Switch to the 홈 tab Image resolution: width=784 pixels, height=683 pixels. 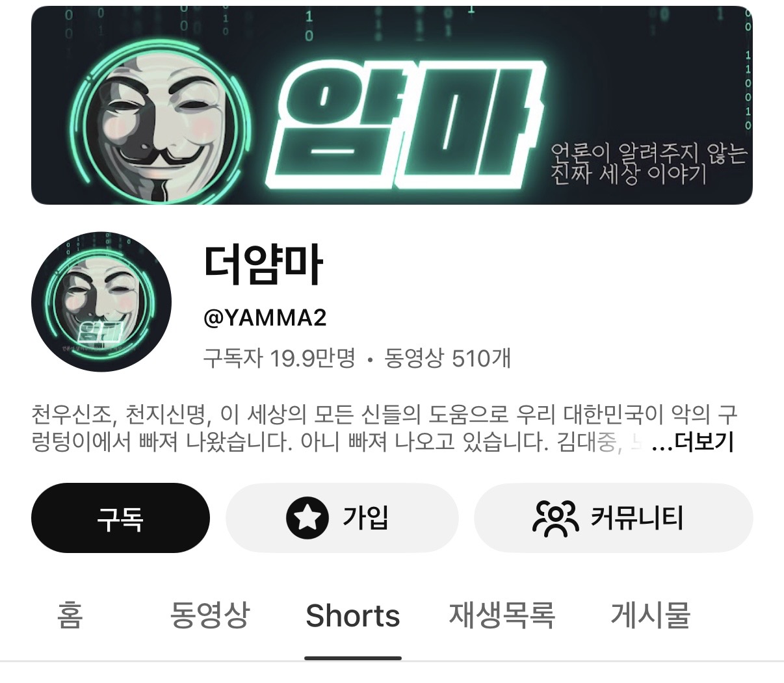[70, 615]
